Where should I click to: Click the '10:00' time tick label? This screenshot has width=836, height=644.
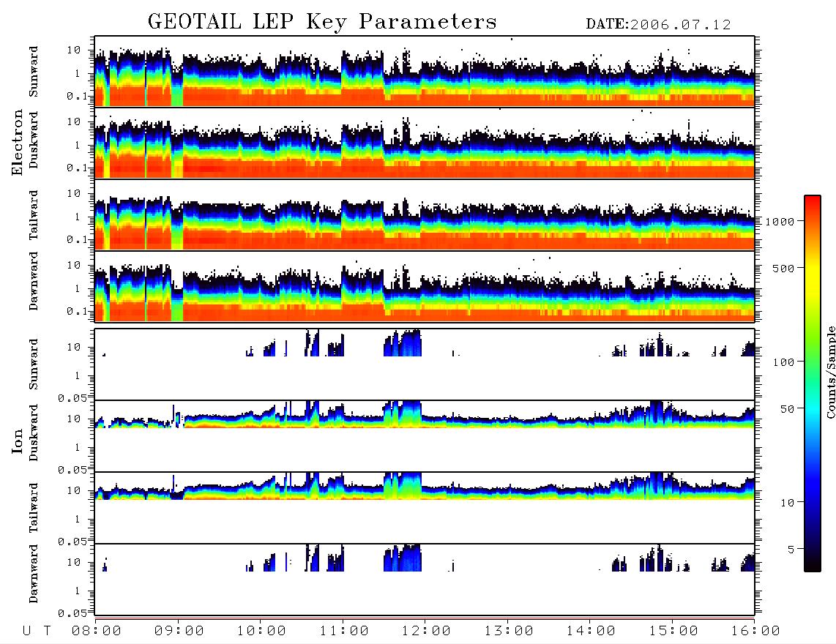pyautogui.click(x=261, y=631)
